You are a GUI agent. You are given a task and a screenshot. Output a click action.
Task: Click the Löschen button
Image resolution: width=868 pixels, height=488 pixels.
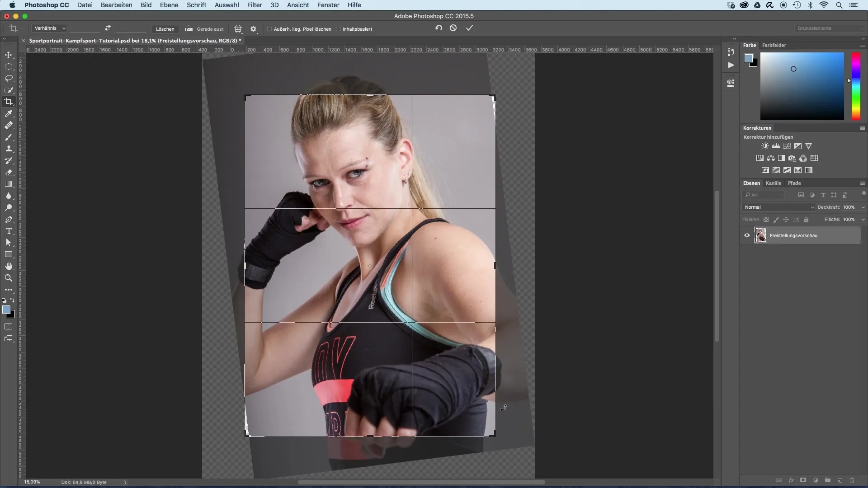[x=165, y=29]
